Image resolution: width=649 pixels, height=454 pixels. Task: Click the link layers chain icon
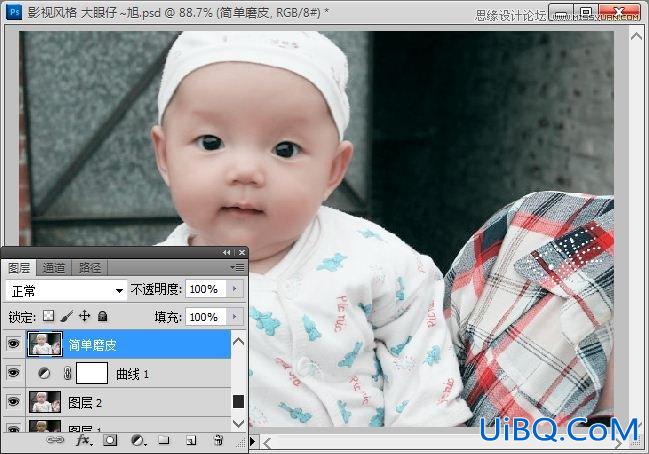click(x=55, y=440)
